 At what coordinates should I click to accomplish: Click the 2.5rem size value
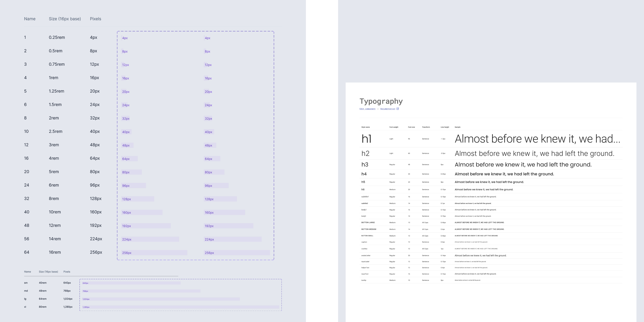point(56,132)
